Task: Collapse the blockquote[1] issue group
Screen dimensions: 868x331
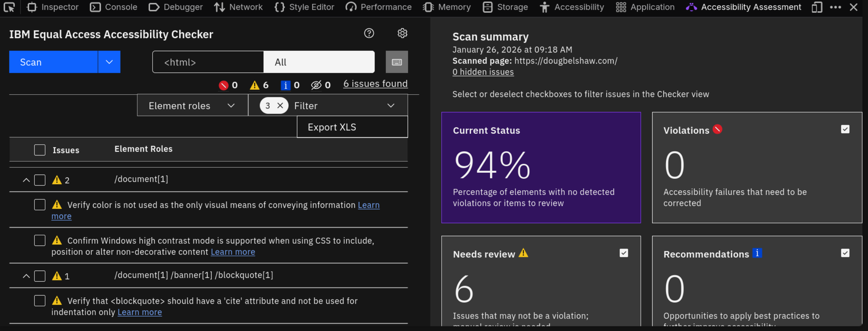Action: (x=26, y=276)
